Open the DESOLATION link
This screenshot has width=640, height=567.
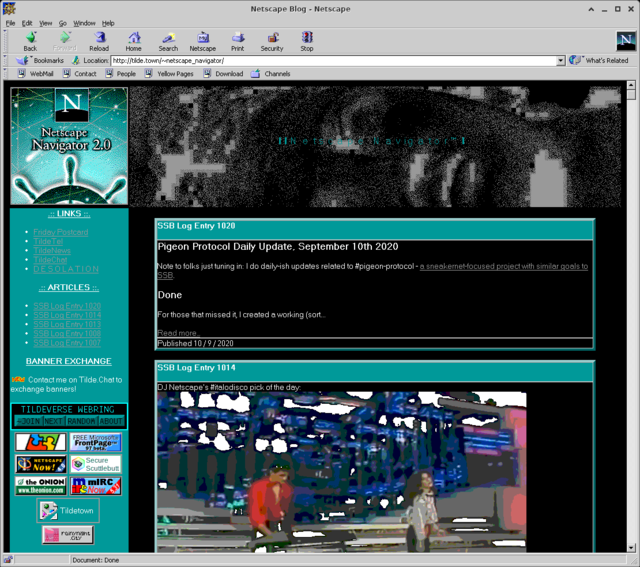pyautogui.click(x=66, y=269)
